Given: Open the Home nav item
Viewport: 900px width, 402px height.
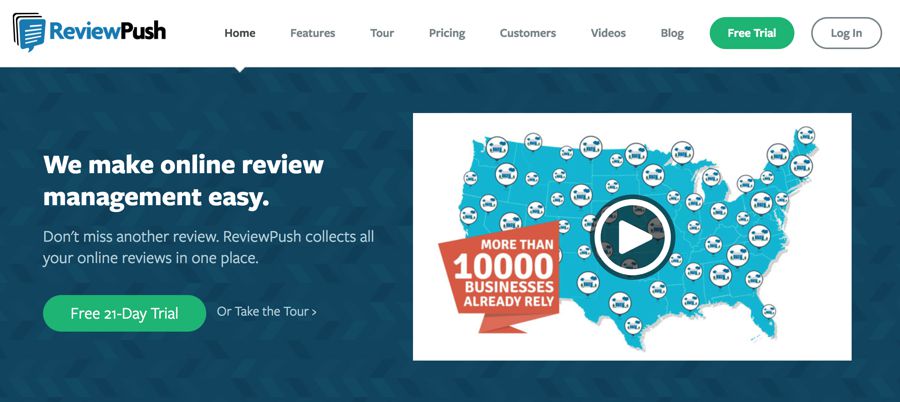Looking at the screenshot, I should [239, 33].
